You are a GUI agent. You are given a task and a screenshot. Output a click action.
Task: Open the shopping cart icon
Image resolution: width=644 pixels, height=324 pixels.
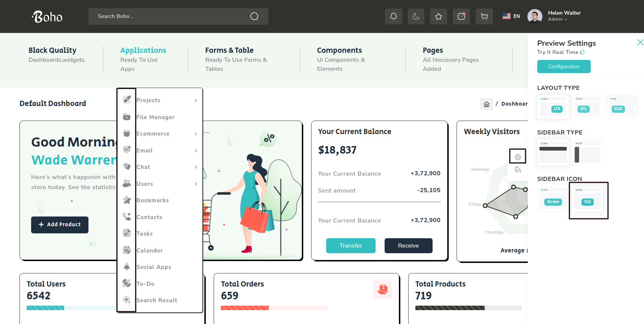point(484,16)
